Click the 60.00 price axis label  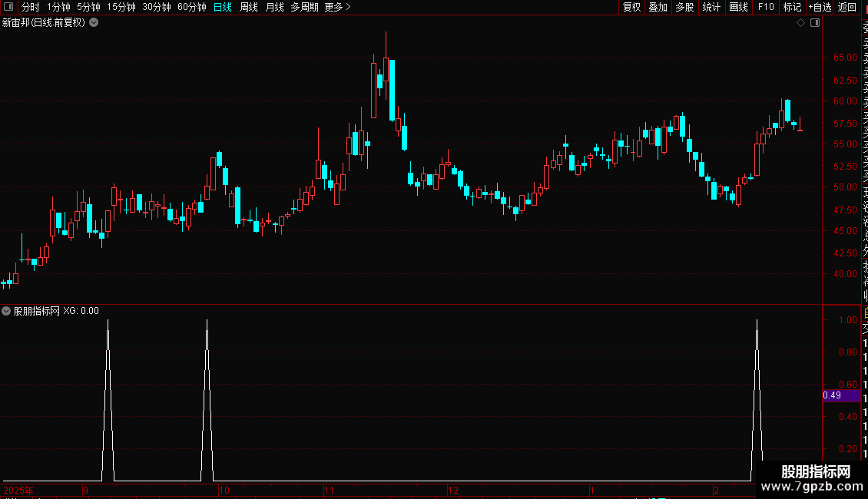click(845, 101)
